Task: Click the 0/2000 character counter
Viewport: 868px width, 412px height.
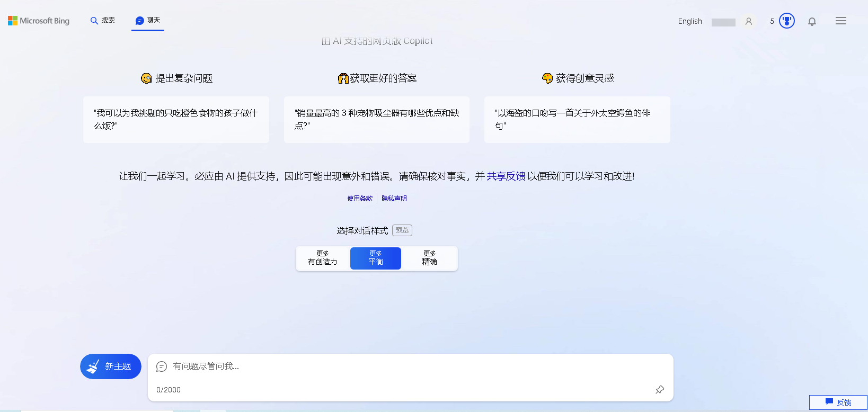Action: tap(169, 390)
